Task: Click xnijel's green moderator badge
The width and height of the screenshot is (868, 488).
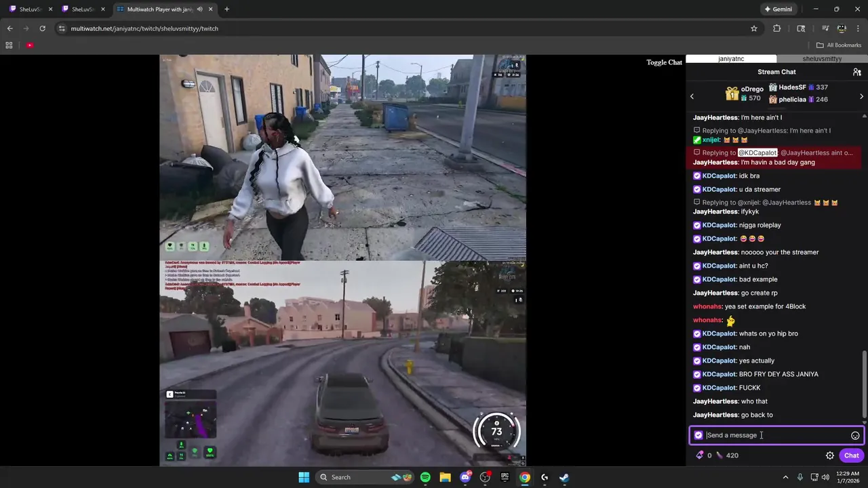Action: pos(697,140)
